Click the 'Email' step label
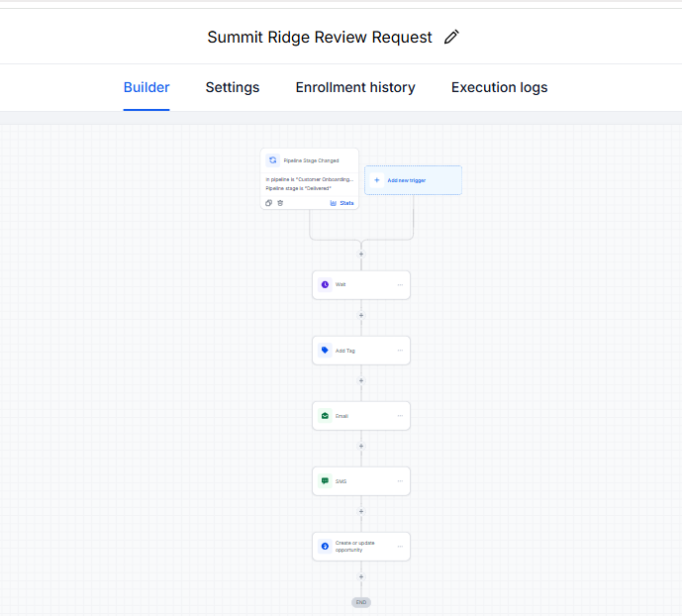682x616 pixels. (341, 416)
